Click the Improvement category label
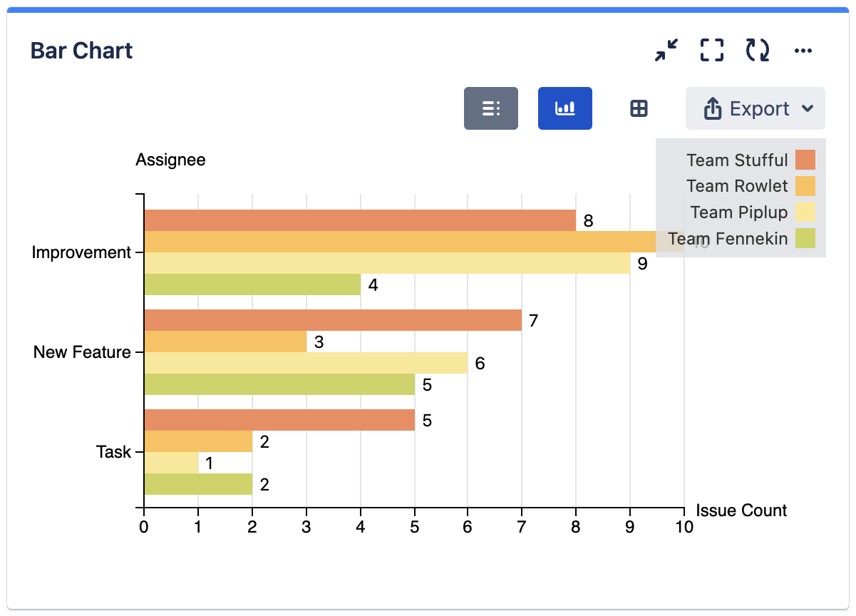The height and width of the screenshot is (616, 856). pos(81,252)
